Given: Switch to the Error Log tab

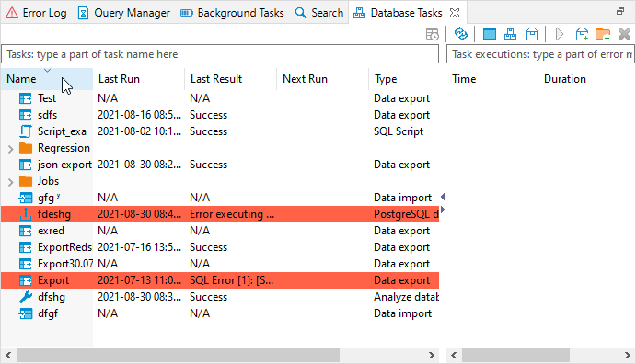Looking at the screenshot, I should pos(36,13).
